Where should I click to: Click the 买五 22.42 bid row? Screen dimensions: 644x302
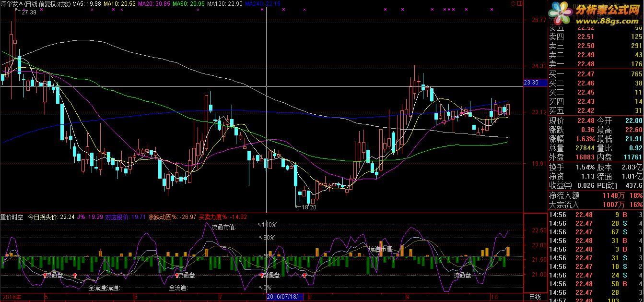595,110
